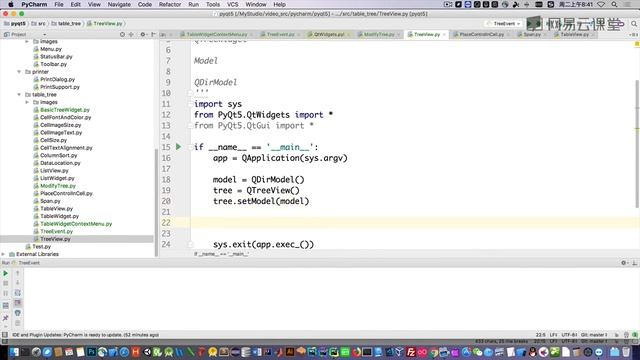Toggle soft-wrap in Run console
The image size is (640, 360).
18,293
